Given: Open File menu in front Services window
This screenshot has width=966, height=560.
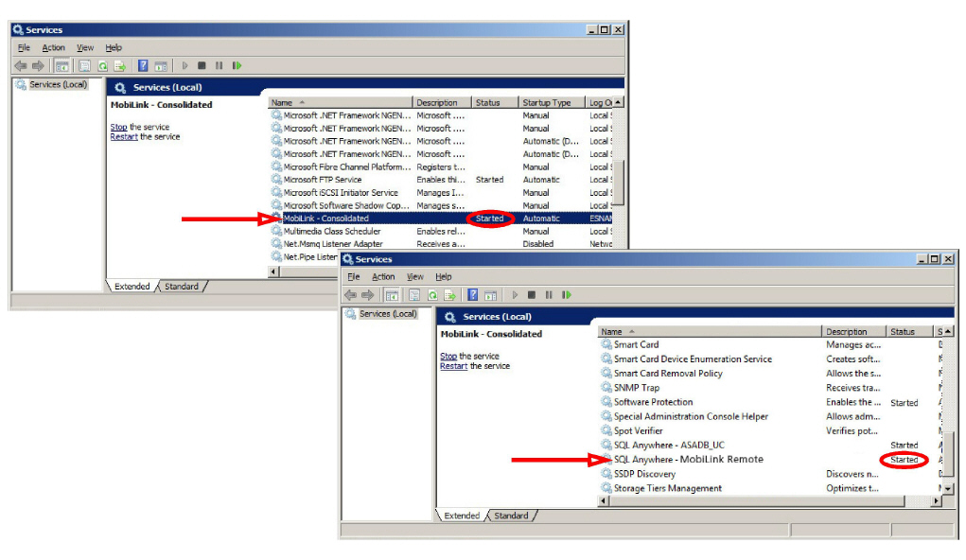Looking at the screenshot, I should 353,276.
